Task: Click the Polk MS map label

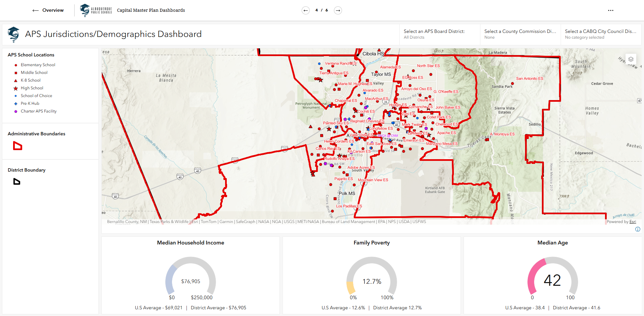Action: pyautogui.click(x=347, y=194)
